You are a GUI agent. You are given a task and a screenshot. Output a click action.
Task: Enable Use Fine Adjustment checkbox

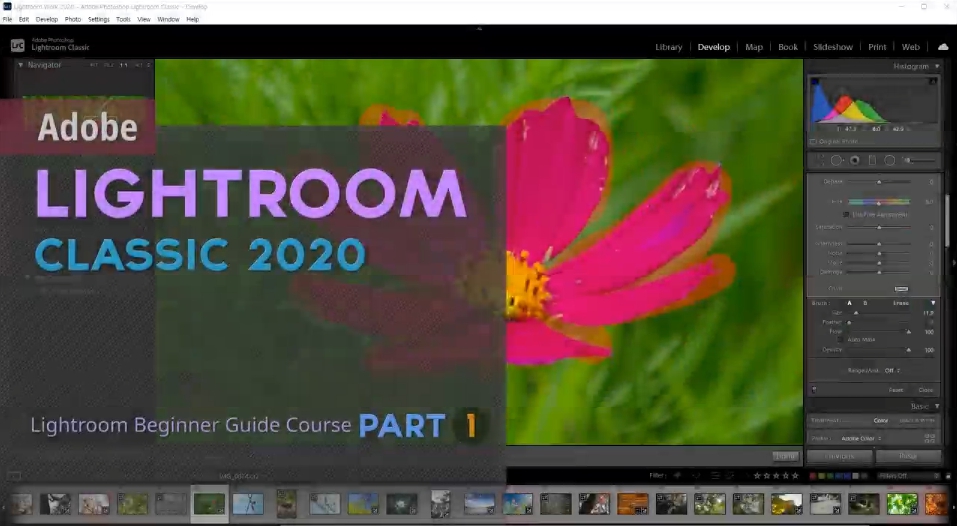[846, 215]
